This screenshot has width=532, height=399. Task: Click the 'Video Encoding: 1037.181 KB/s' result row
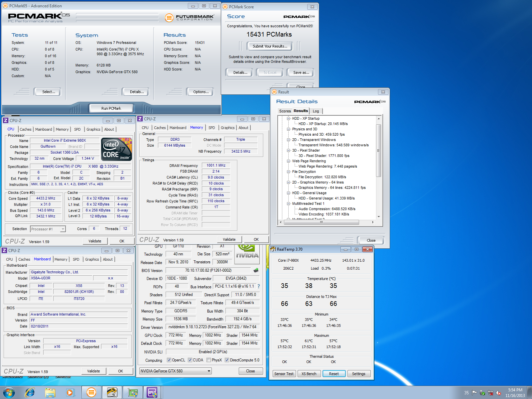[x=324, y=214]
